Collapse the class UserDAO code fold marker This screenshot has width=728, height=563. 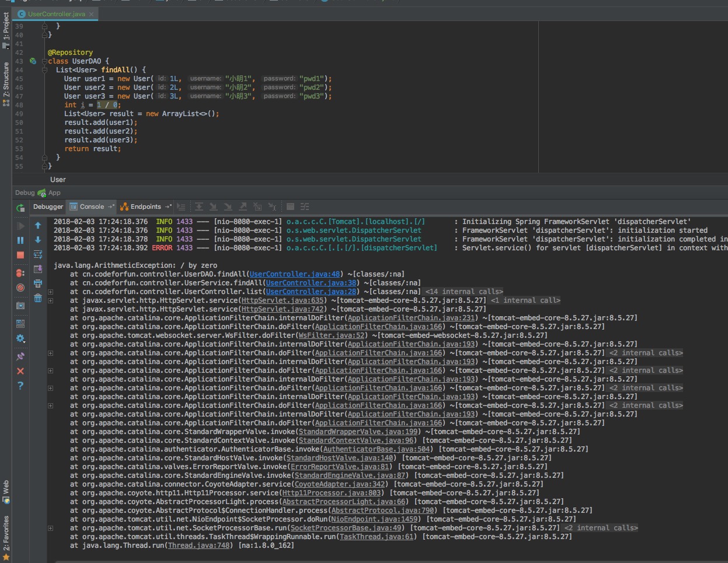[x=44, y=61]
